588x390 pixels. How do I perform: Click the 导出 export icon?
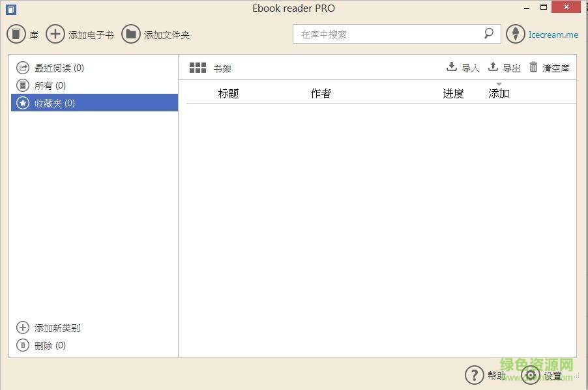pyautogui.click(x=493, y=66)
